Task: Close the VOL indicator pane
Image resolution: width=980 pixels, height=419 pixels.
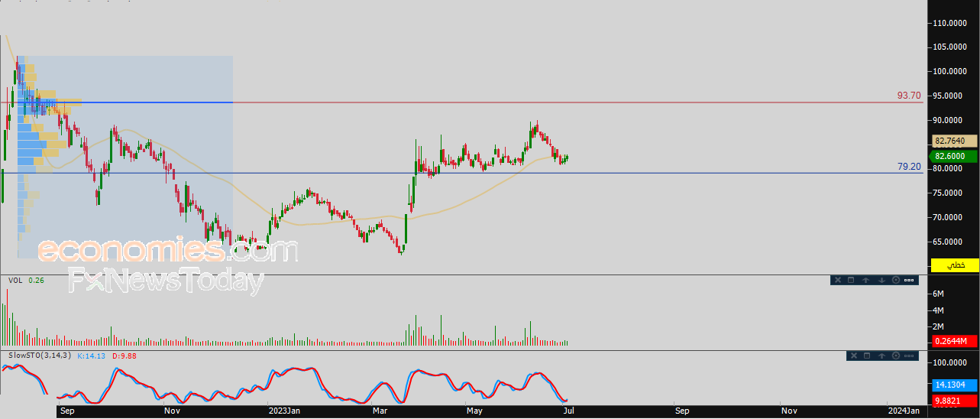Action: coord(838,280)
